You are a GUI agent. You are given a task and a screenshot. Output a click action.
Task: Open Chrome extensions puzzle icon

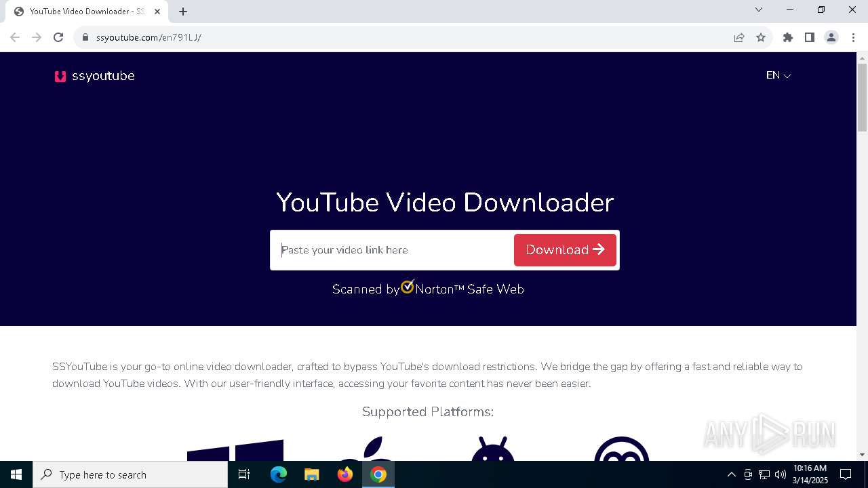tap(788, 37)
